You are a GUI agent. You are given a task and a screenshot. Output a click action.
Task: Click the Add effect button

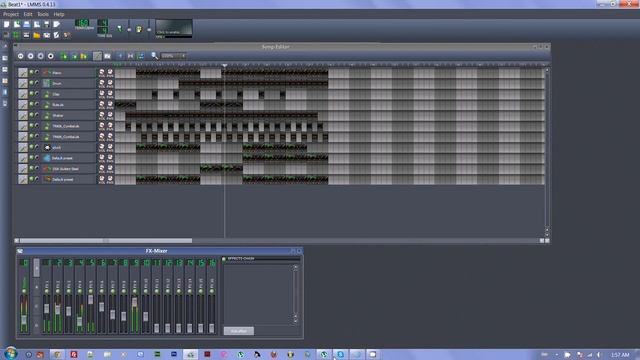coord(239,331)
